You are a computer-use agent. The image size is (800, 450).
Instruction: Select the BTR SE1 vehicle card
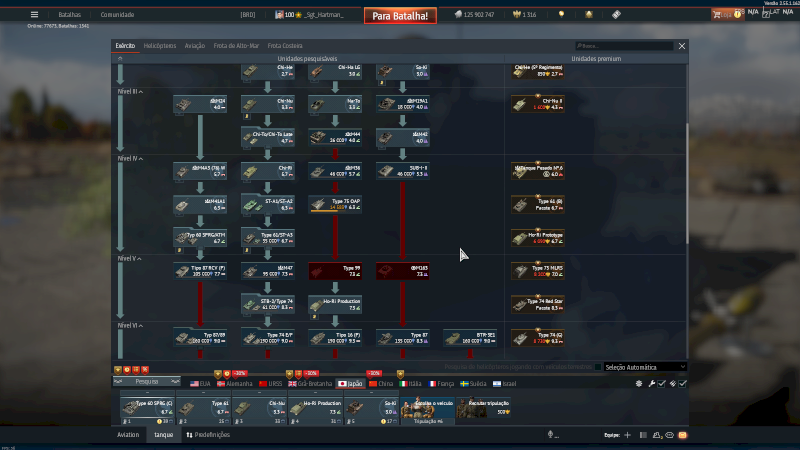coord(470,338)
